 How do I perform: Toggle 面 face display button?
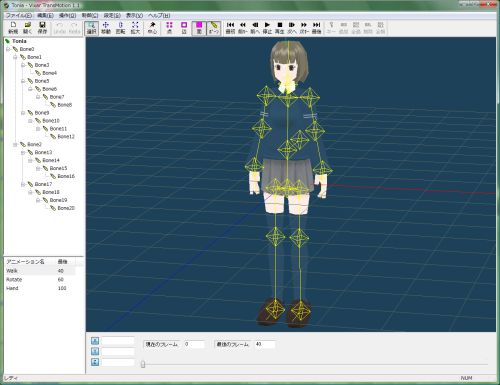[x=199, y=28]
